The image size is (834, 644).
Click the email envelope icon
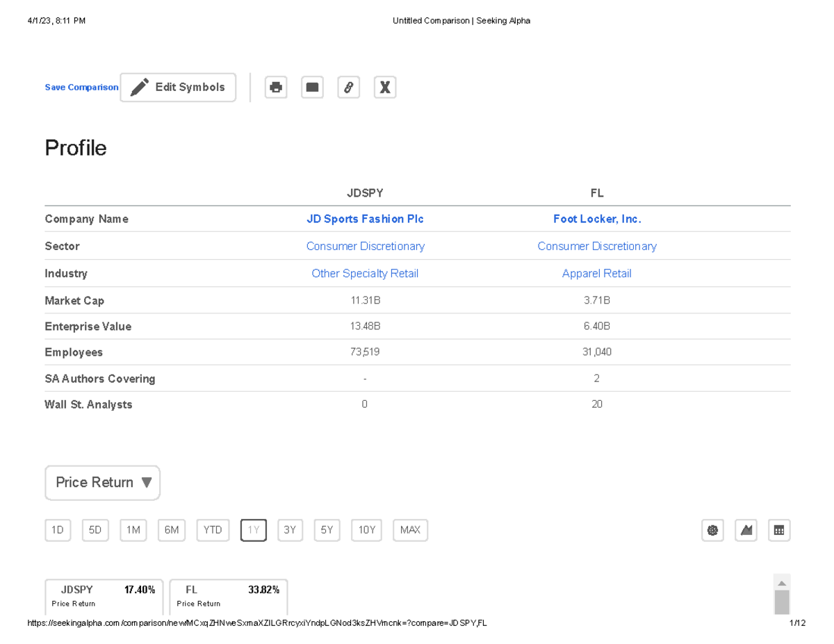[312, 88]
